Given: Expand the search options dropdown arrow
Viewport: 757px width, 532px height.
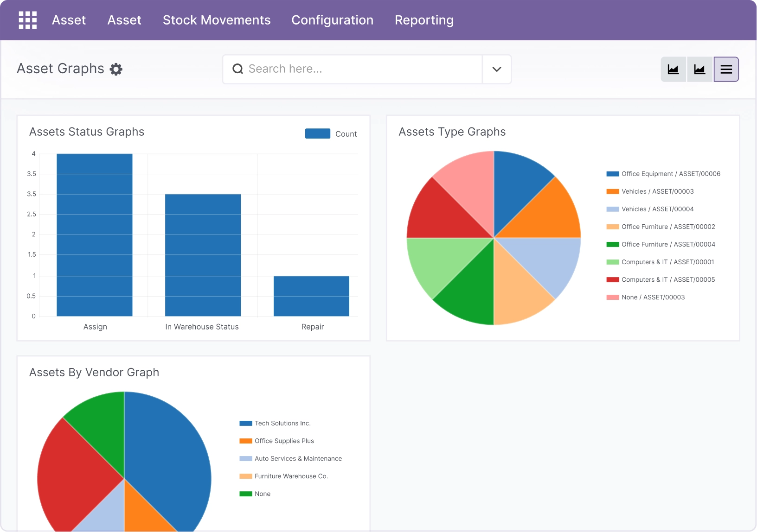Looking at the screenshot, I should [x=497, y=70].
